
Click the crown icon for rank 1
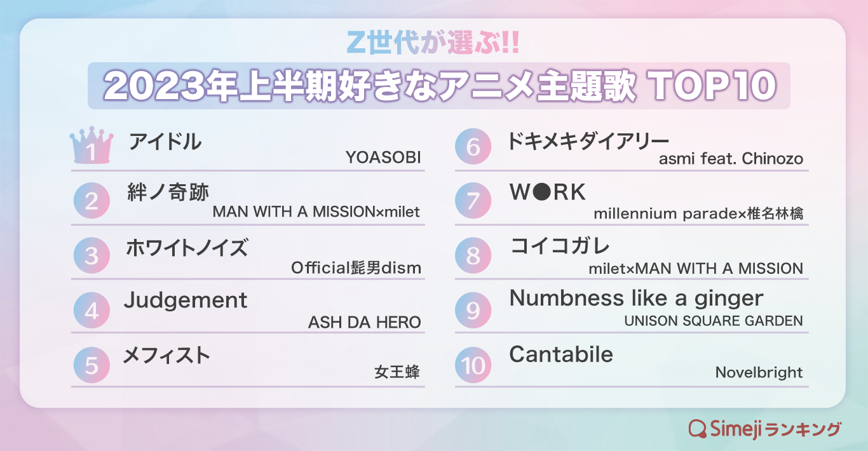click(92, 147)
